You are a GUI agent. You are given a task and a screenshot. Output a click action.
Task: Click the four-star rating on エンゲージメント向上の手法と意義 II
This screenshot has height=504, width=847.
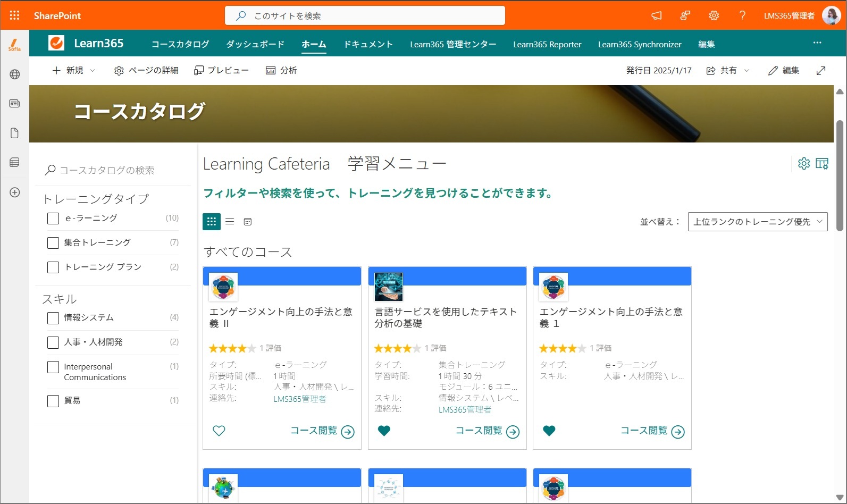(232, 348)
